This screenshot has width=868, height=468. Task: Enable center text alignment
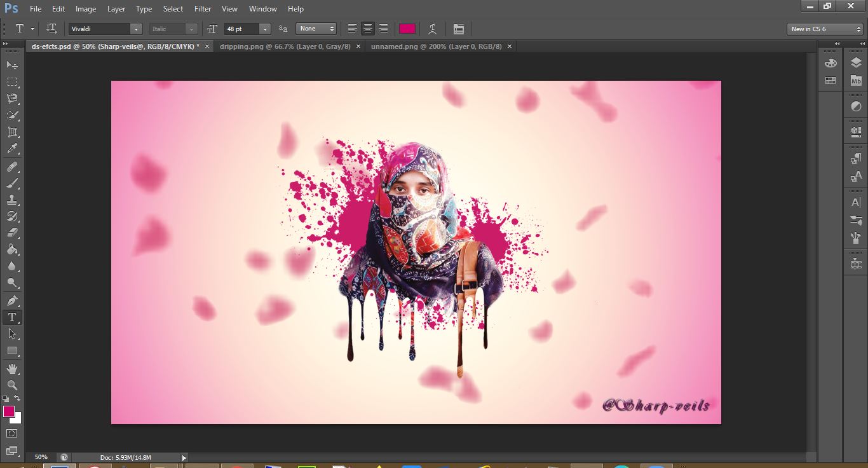pos(368,29)
